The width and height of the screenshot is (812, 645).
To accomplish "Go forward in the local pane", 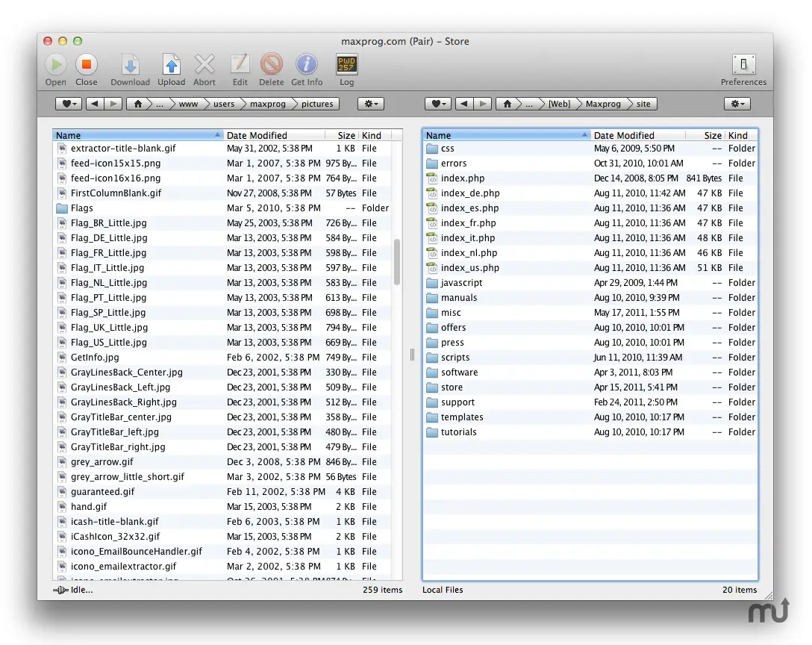I will point(483,104).
